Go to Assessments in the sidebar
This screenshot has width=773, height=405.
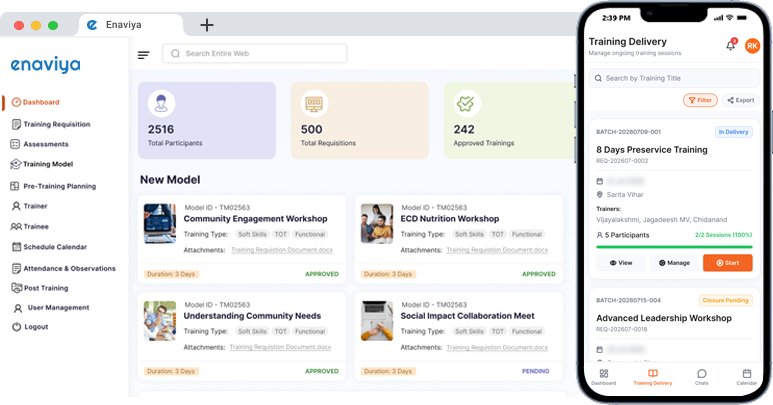(x=39, y=144)
